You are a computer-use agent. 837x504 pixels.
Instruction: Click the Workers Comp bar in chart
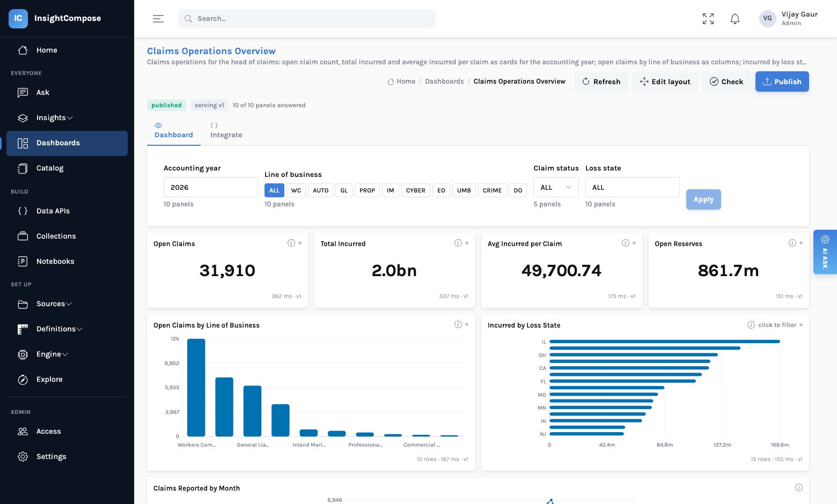click(x=196, y=388)
